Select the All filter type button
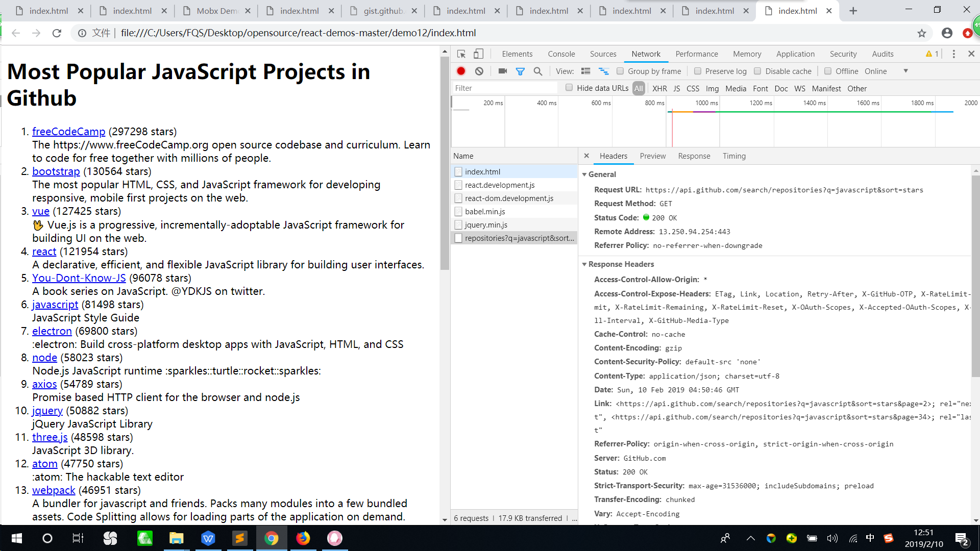Screen dimensions: 980x551 [x=639, y=89]
